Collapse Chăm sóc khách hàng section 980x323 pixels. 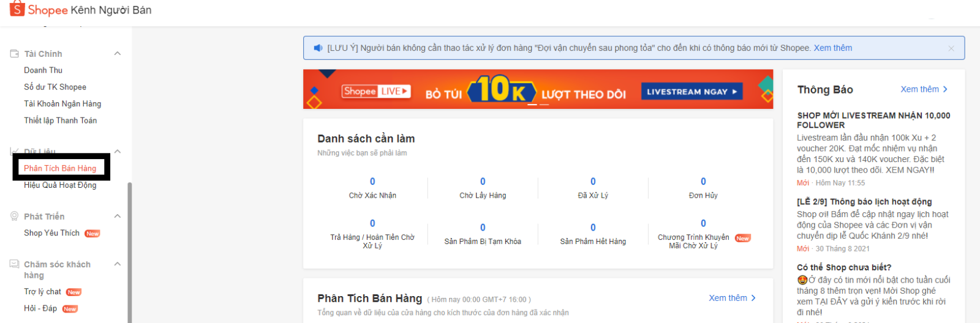pyautogui.click(x=118, y=264)
